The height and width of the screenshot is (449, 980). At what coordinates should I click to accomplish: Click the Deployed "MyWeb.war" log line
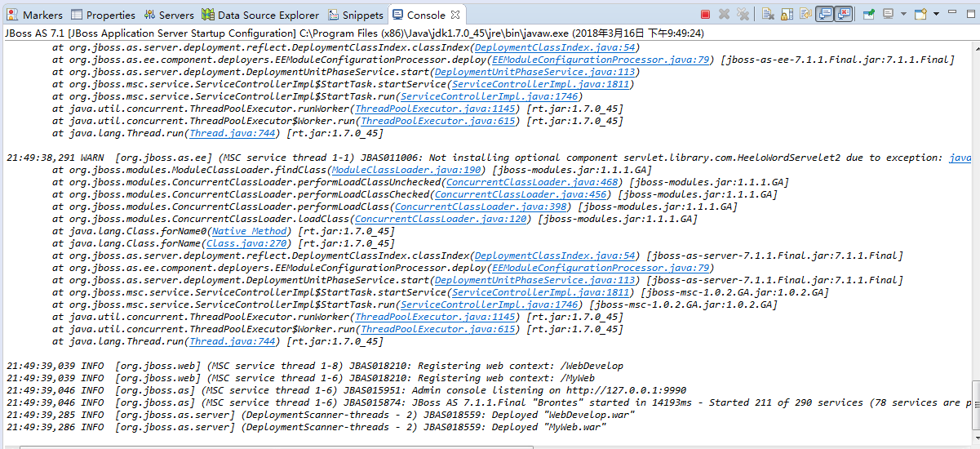click(x=307, y=427)
